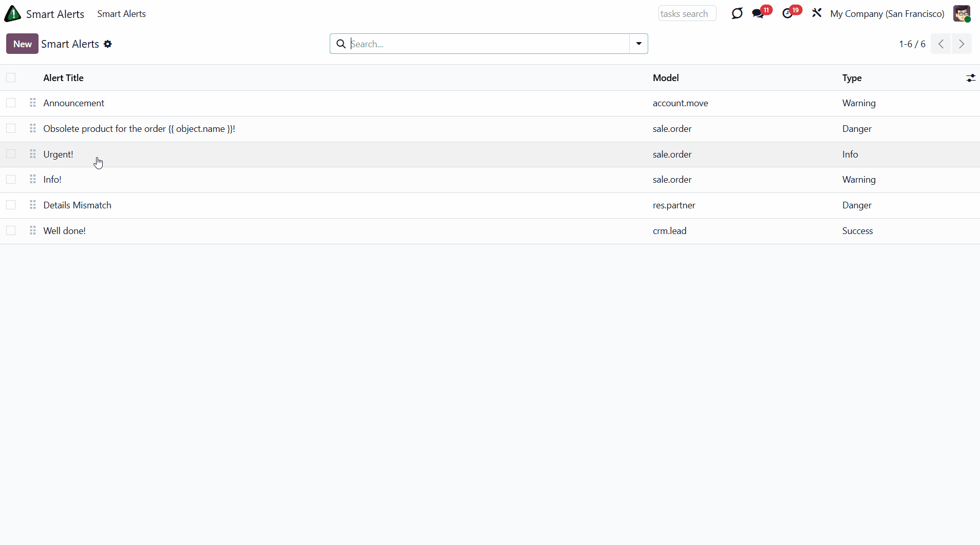Open the Smart Alerts top menu item
This screenshot has width=980, height=545.
[x=121, y=14]
